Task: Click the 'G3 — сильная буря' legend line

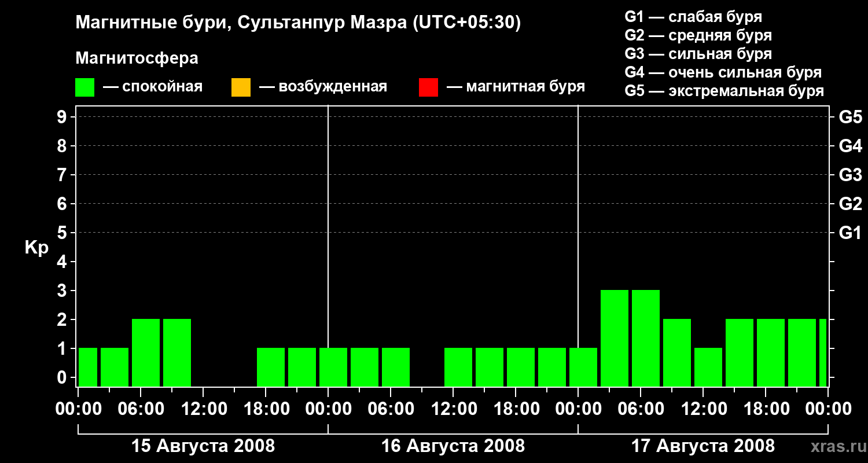Action: [698, 54]
